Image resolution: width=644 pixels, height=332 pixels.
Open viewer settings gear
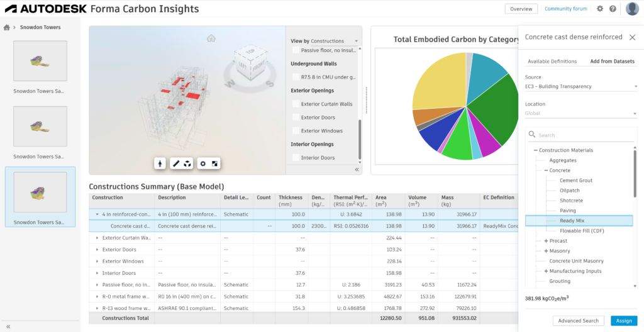point(203,163)
